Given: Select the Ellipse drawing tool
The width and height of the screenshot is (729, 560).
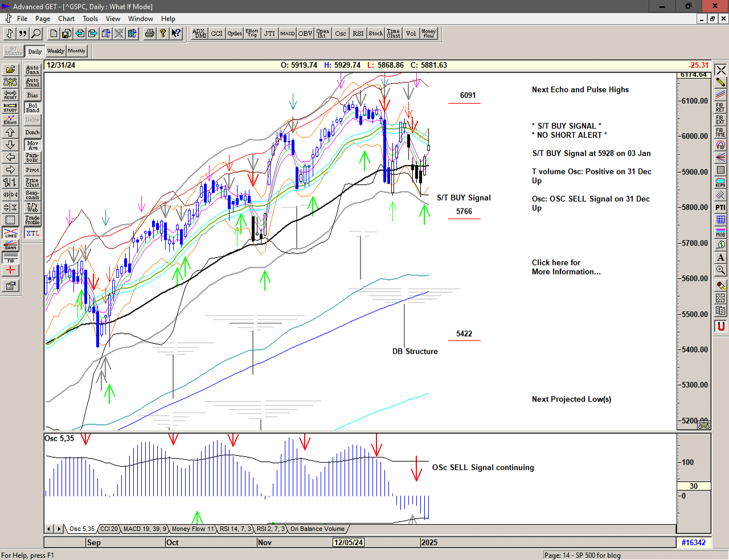Looking at the screenshot, I should click(720, 182).
